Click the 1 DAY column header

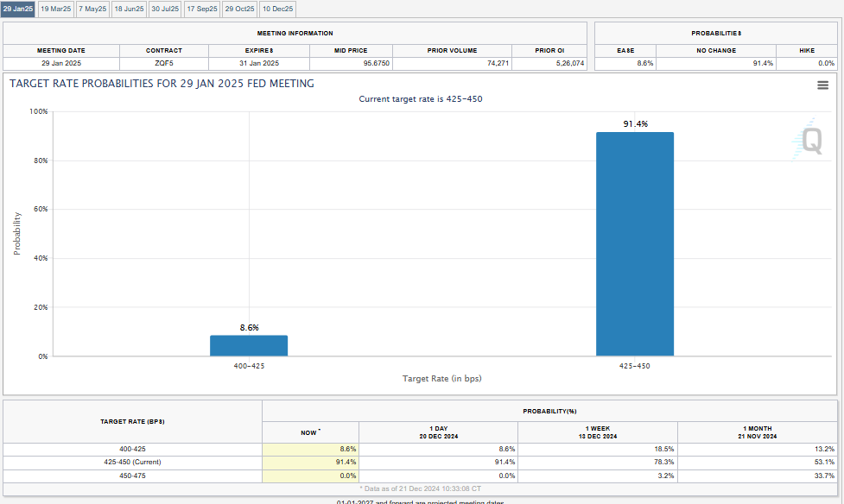(438, 432)
